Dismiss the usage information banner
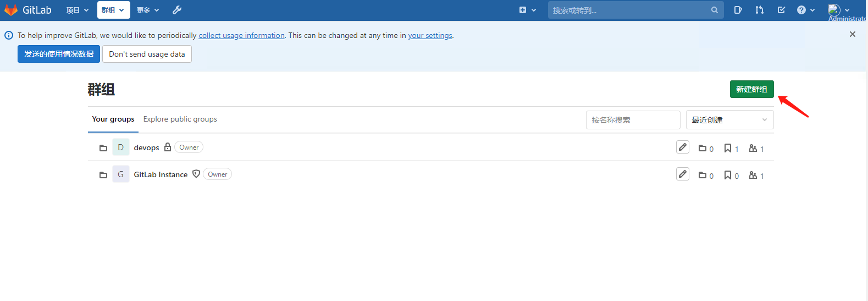 853,34
